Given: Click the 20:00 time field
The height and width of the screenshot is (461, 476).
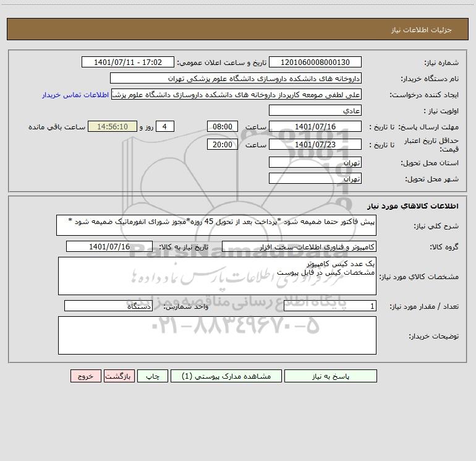Looking at the screenshot, I should click(x=222, y=144).
